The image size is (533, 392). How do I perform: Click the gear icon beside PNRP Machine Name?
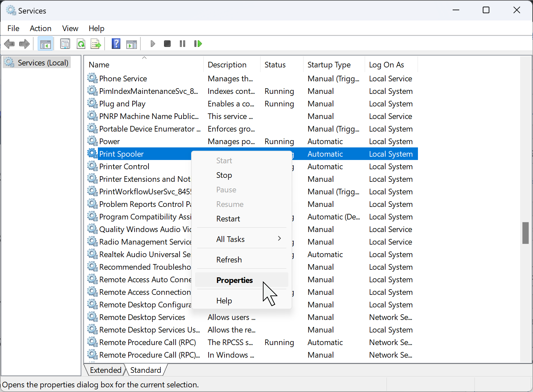[x=93, y=116]
